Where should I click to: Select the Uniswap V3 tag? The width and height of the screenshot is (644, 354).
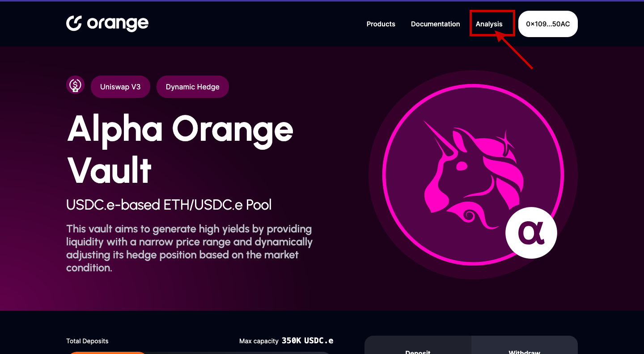point(120,87)
